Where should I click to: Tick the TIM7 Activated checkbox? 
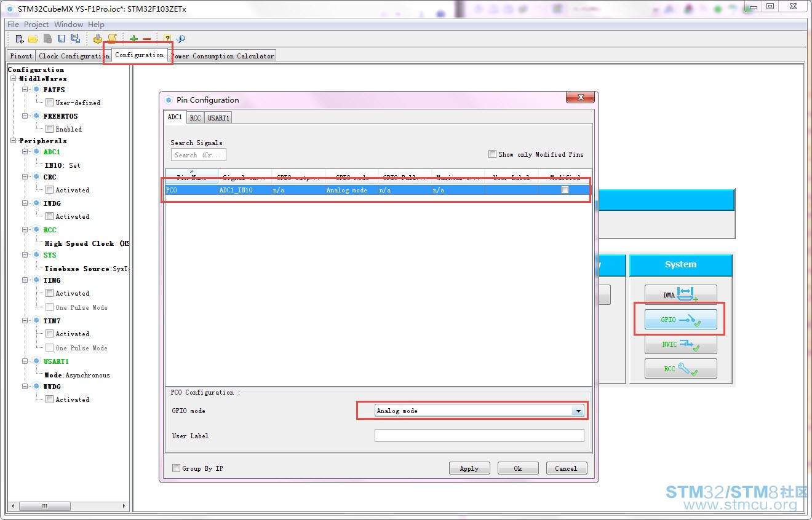(49, 334)
